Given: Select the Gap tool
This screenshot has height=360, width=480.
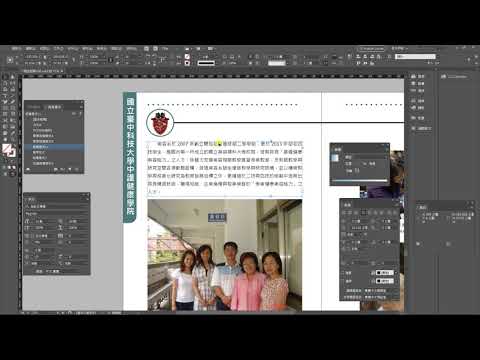Looking at the screenshot, I should 12,83.
